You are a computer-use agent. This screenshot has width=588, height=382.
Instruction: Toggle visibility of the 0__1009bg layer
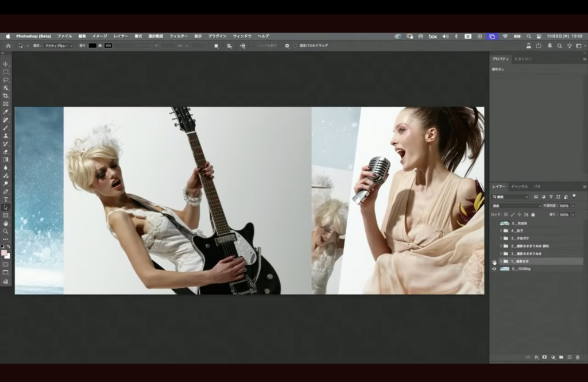[x=494, y=268]
